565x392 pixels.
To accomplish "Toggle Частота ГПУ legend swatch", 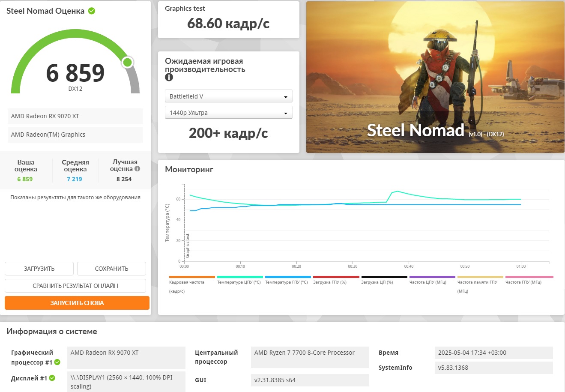I will coord(529,277).
